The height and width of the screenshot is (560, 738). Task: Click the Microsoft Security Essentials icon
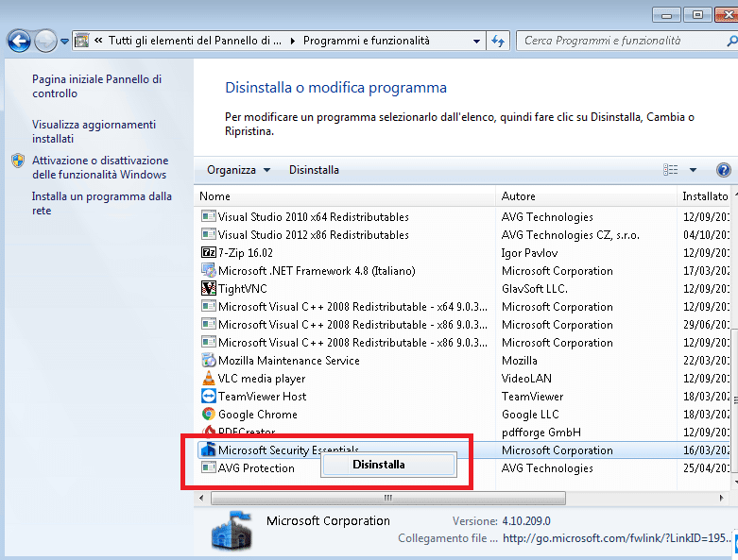208,450
